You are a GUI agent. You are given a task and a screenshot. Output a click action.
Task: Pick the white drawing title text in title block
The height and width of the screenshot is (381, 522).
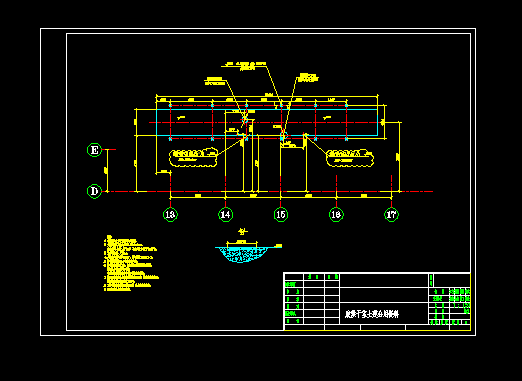pos(372,314)
